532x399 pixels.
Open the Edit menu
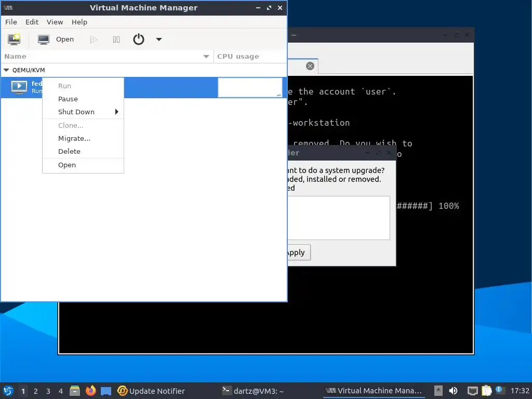click(32, 22)
